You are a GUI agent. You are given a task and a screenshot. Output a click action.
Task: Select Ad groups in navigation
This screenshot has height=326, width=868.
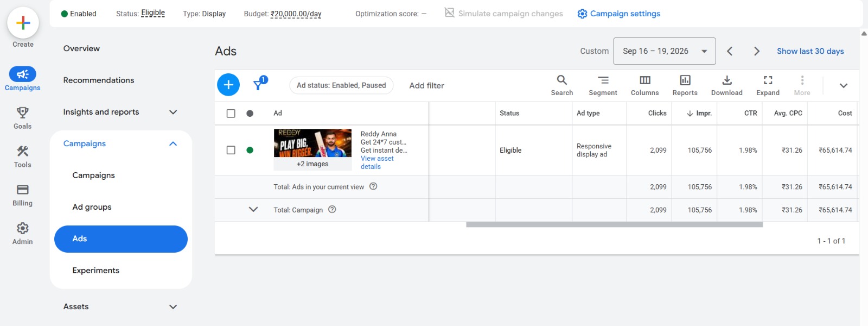(x=92, y=206)
